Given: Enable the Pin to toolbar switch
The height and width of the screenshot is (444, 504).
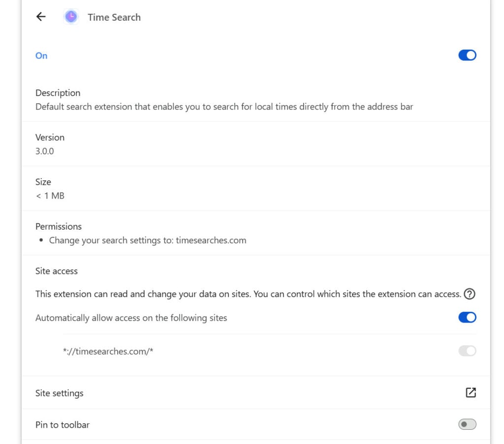Looking at the screenshot, I should click(467, 424).
